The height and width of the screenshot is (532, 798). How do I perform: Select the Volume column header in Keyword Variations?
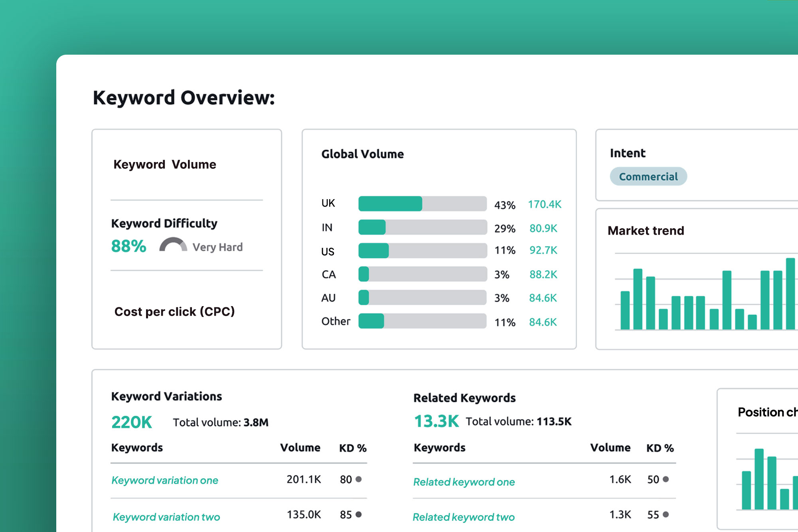point(300,447)
